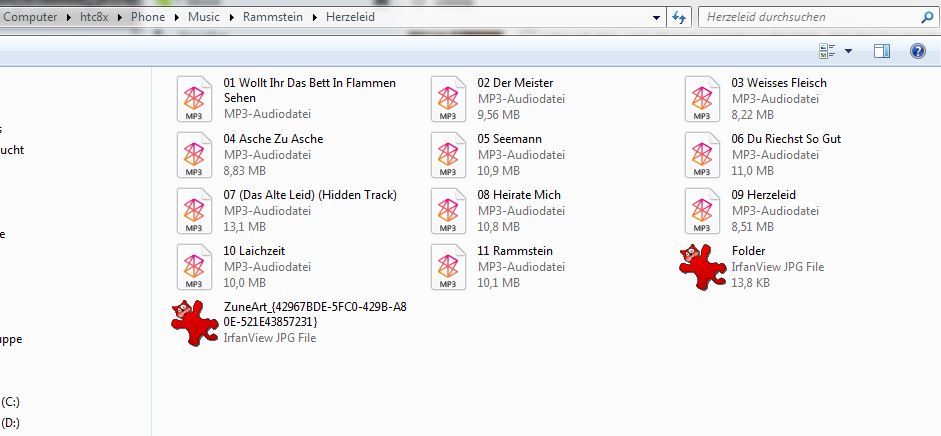Expand the arrow after Music in the breadcrumb
Image resolution: width=941 pixels, height=436 pixels.
[231, 17]
